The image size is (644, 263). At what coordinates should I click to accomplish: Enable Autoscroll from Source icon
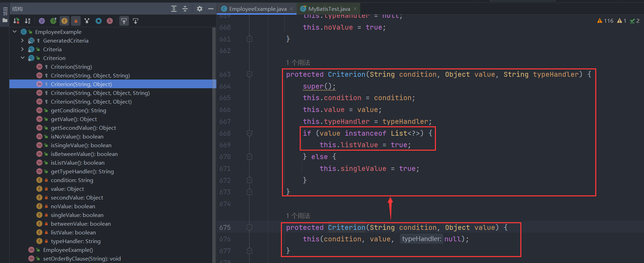[136, 21]
